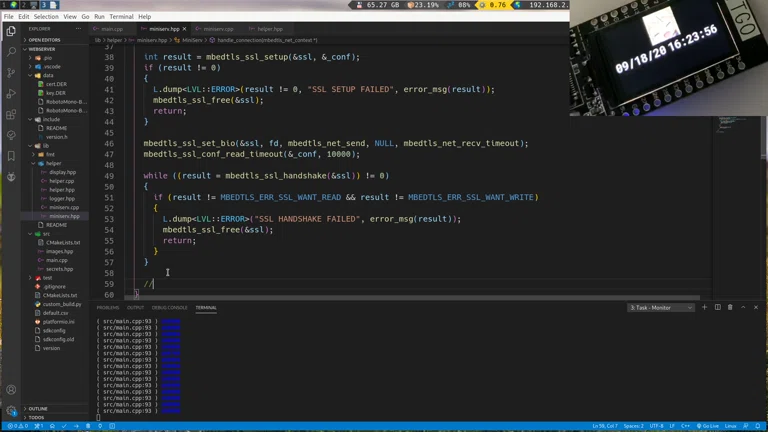Open the Search view in activity bar

coord(11,51)
